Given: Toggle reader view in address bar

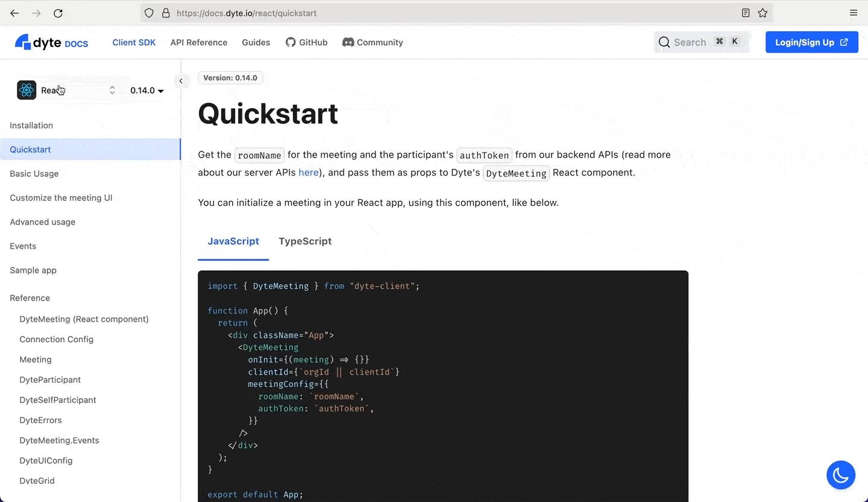Looking at the screenshot, I should 746,13.
